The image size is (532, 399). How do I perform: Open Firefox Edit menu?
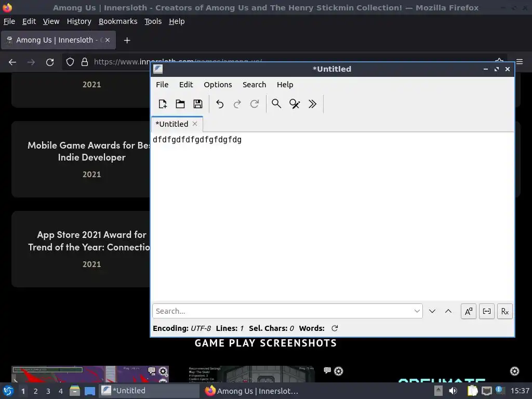point(29,21)
